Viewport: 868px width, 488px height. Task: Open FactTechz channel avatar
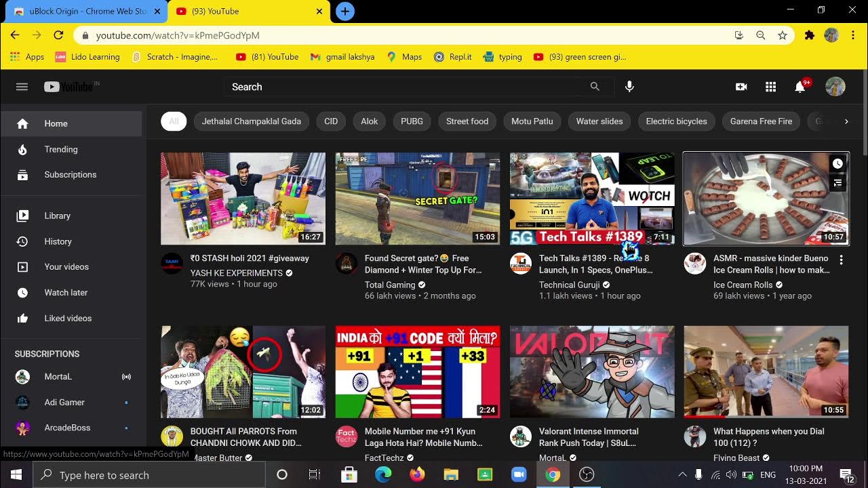point(347,436)
